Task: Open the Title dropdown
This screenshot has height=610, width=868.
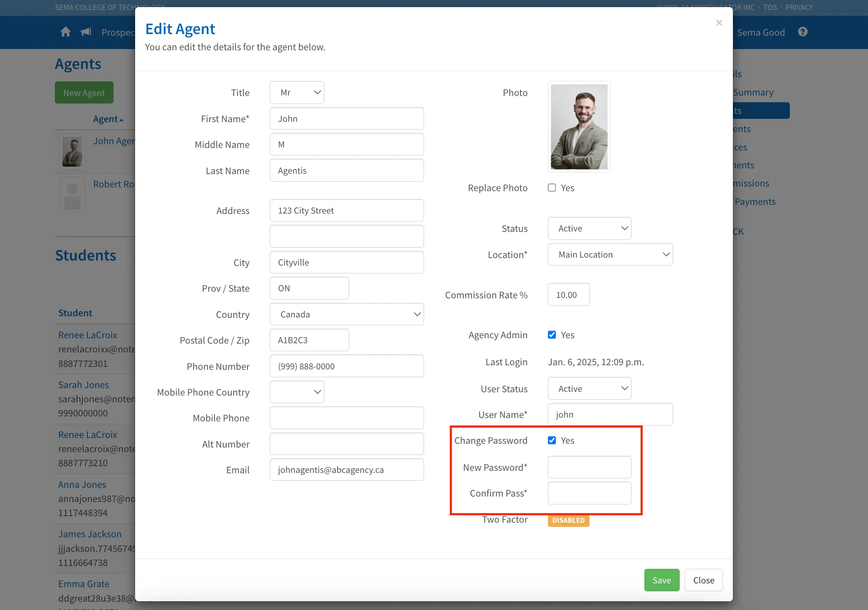Action: 297,93
